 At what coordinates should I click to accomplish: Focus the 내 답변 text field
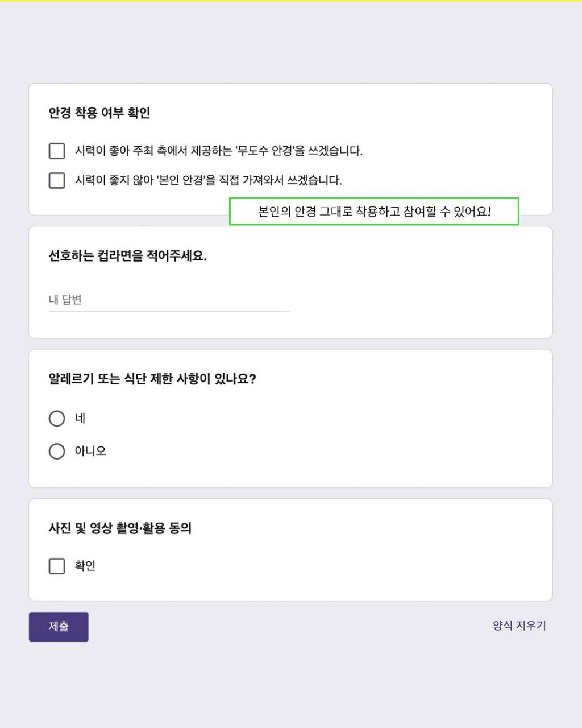point(169,300)
